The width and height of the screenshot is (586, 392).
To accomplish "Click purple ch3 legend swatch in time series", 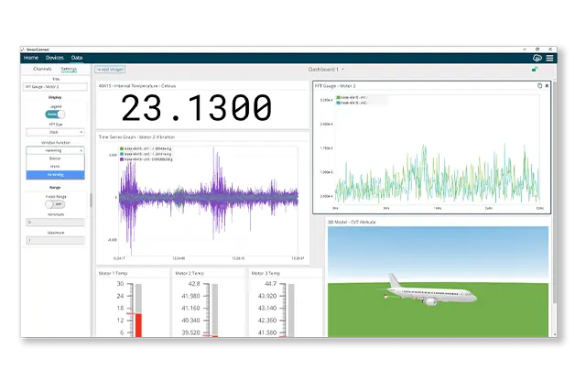I will tap(122, 159).
